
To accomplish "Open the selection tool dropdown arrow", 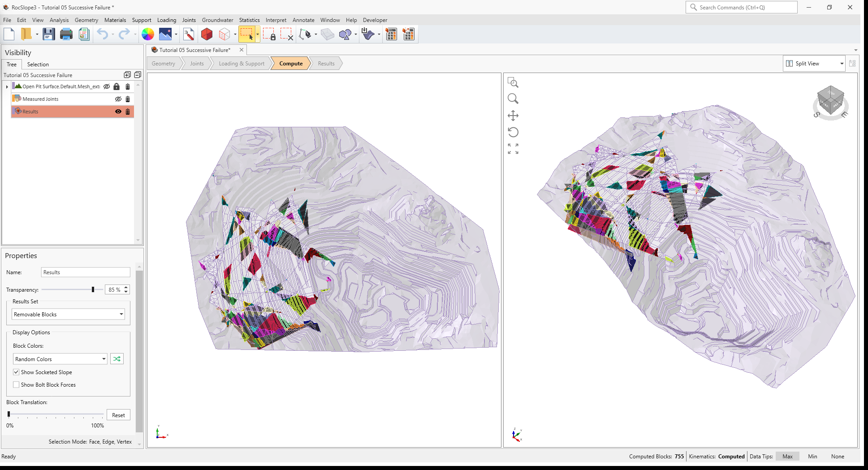I will (x=258, y=34).
